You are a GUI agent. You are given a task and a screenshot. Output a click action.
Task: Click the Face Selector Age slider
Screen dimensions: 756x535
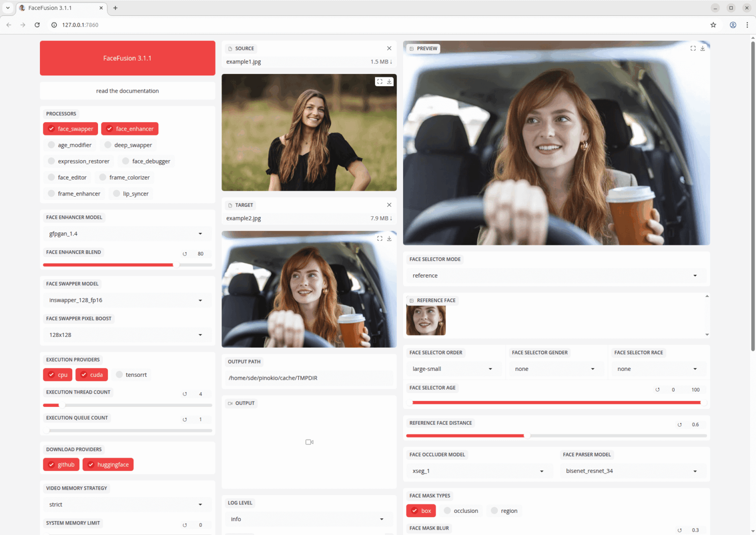[556, 402]
